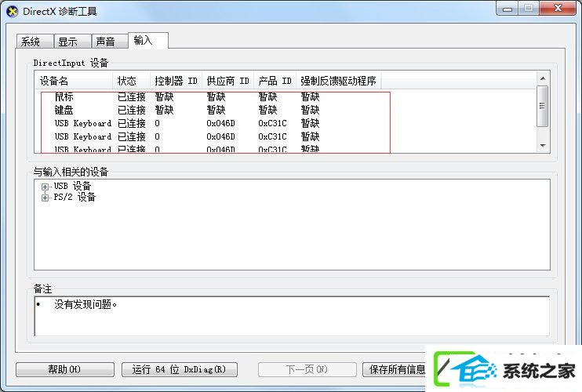Click the 产品 ID column header
This screenshot has height=392, width=582.
coord(275,81)
